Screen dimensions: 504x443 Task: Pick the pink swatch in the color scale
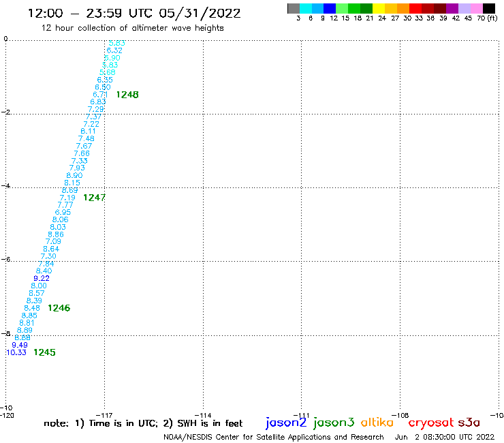tap(476, 8)
